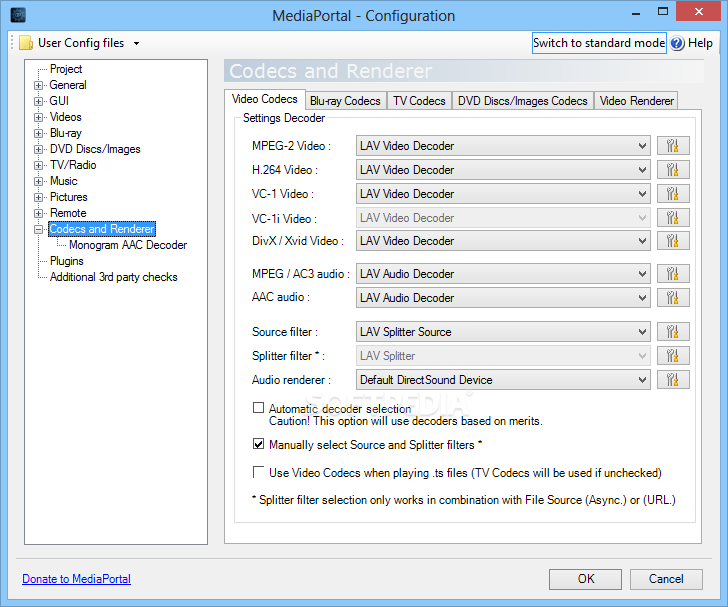Switch to the Video Renderer tab
The height and width of the screenshot is (607, 728).
coord(637,101)
